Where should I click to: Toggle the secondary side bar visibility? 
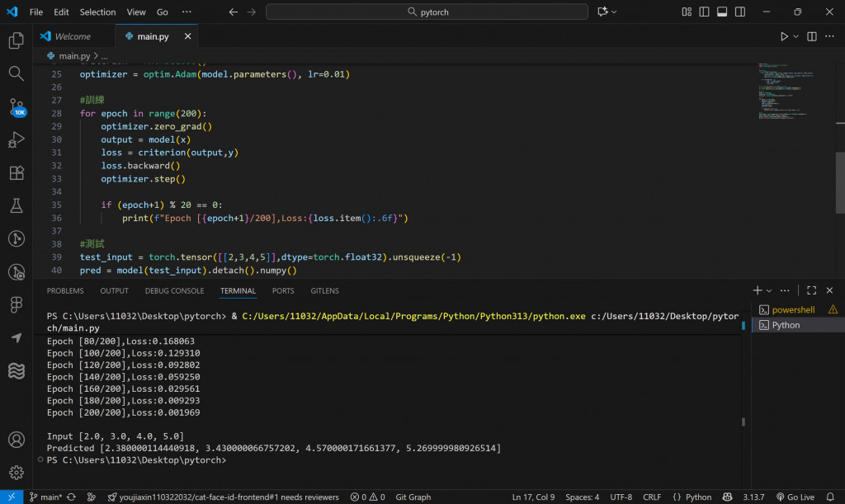pos(739,12)
